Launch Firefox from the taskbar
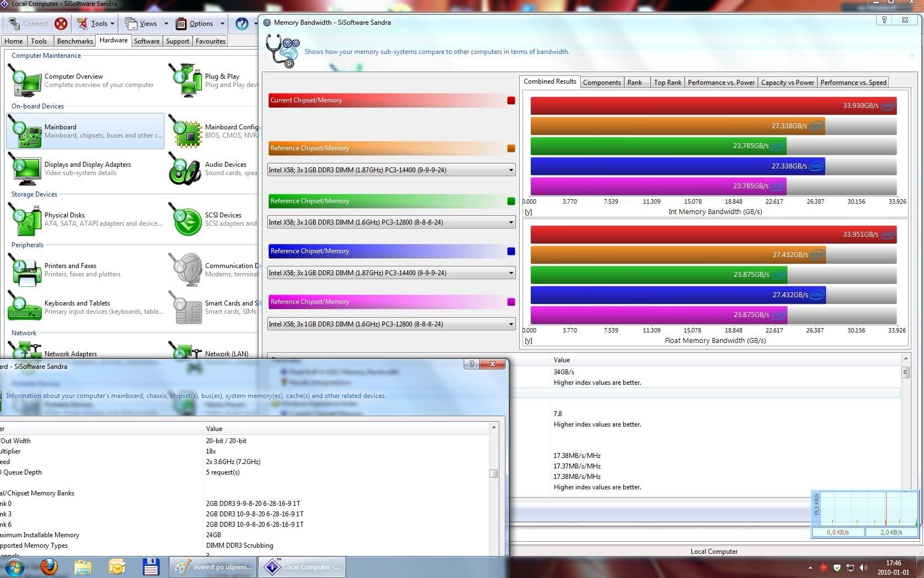Image resolution: width=924 pixels, height=578 pixels. (49, 566)
